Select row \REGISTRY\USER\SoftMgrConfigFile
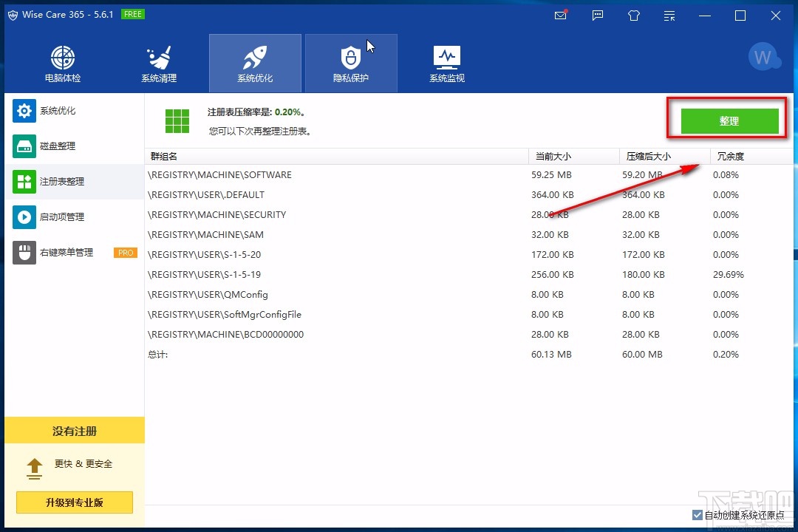Screen dimensions: 798x532 tap(468, 314)
